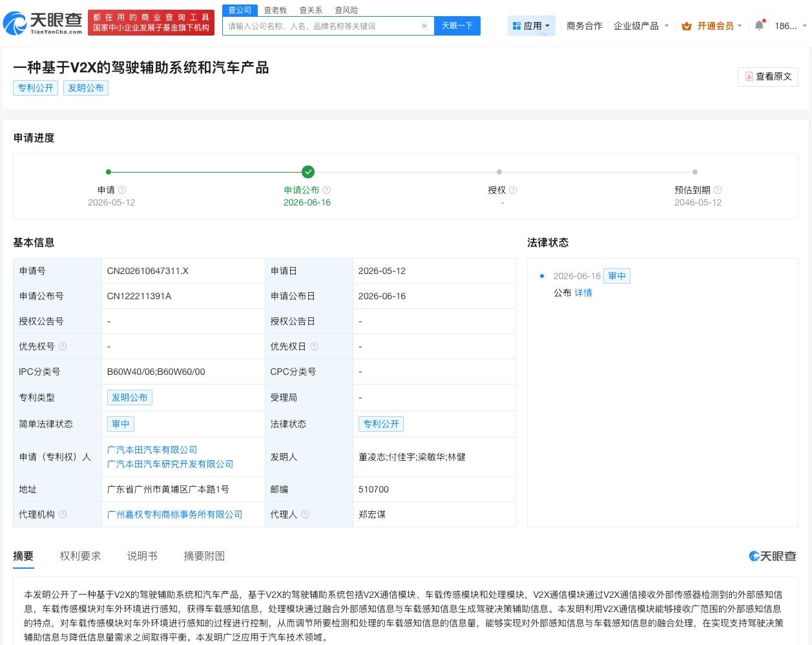Select the 查风险 search tab
Image resolution: width=812 pixels, height=645 pixels.
(346, 10)
